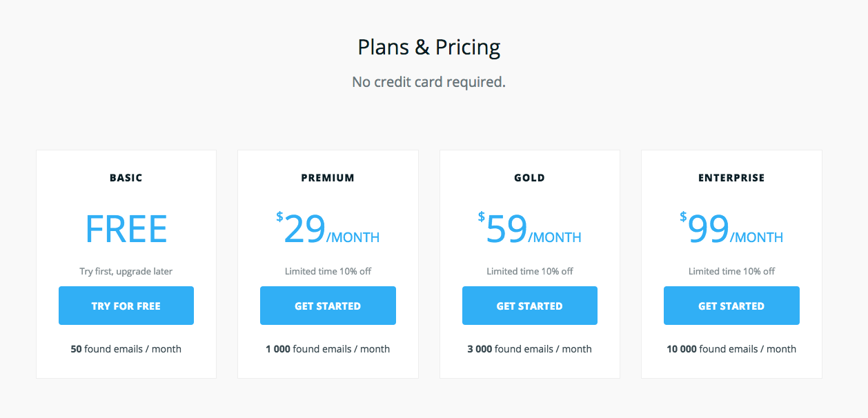Viewport: 868px width, 418px height.
Task: Click 3 000 found emails / month label
Action: click(529, 348)
